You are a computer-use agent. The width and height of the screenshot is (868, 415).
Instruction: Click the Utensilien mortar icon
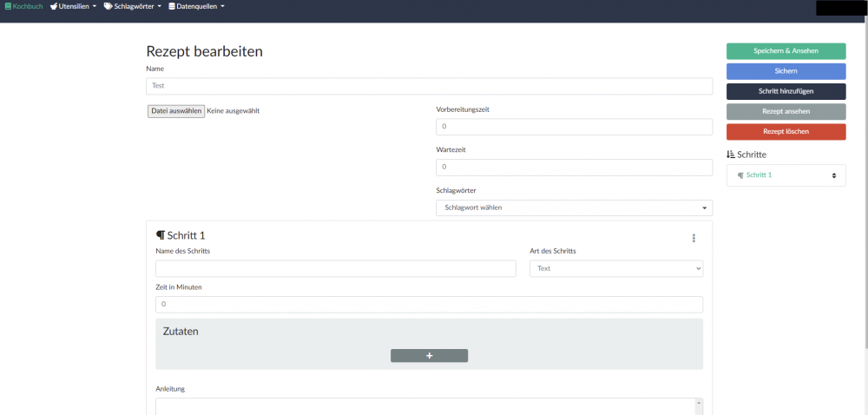54,6
